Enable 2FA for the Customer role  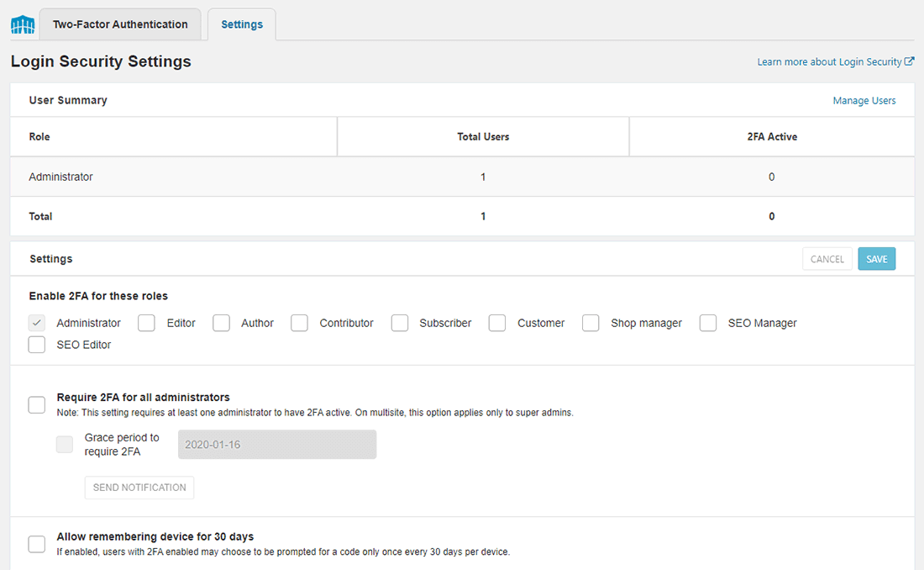(x=496, y=322)
